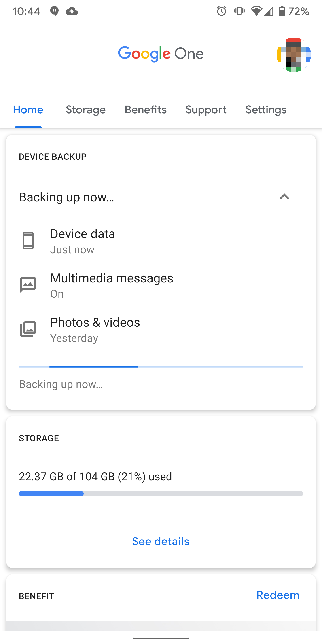
Task: Tap See details under storage usage
Action: pyautogui.click(x=161, y=542)
